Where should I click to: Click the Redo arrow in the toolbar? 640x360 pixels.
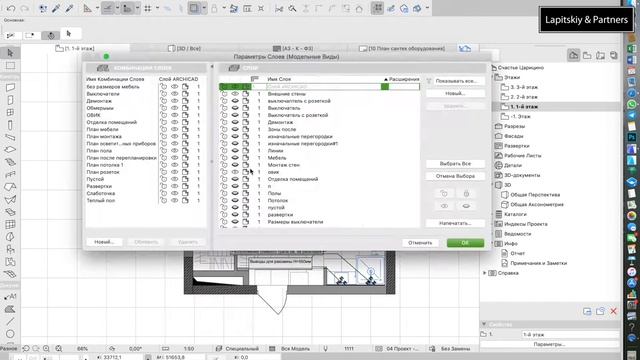tap(24, 8)
